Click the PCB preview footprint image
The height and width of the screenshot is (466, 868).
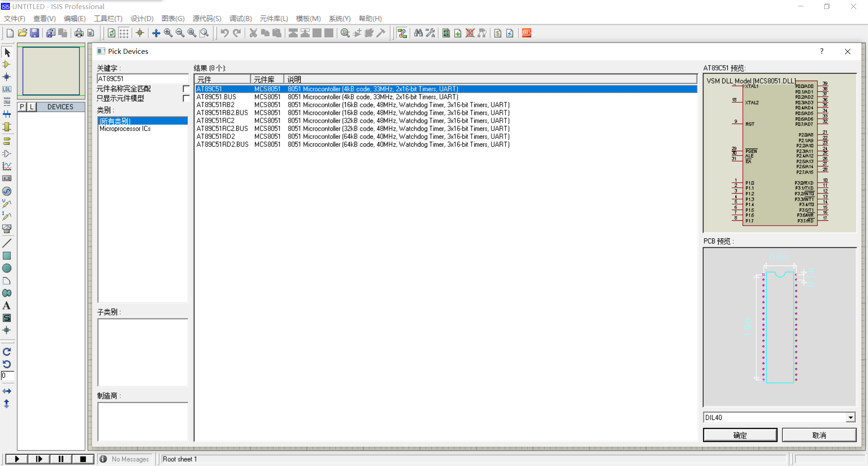click(780, 327)
